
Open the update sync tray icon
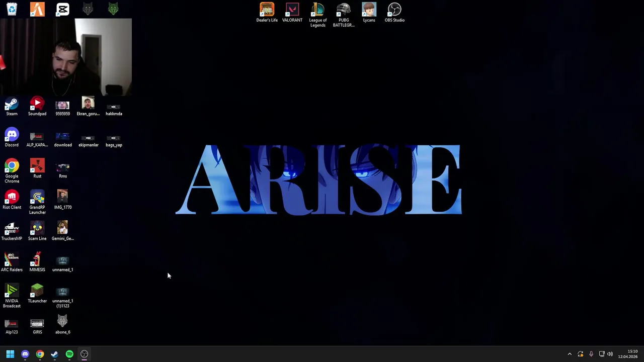click(x=581, y=354)
